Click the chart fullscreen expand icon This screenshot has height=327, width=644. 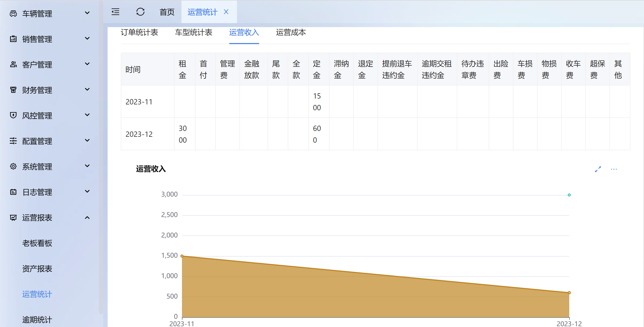point(598,169)
